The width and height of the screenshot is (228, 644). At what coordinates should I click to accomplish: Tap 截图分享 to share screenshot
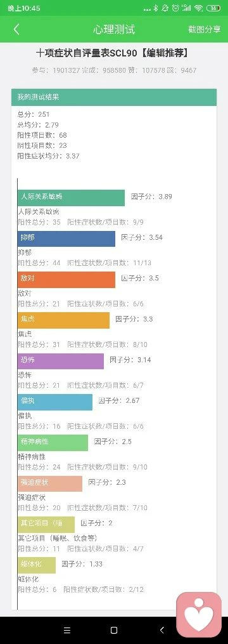204,29
